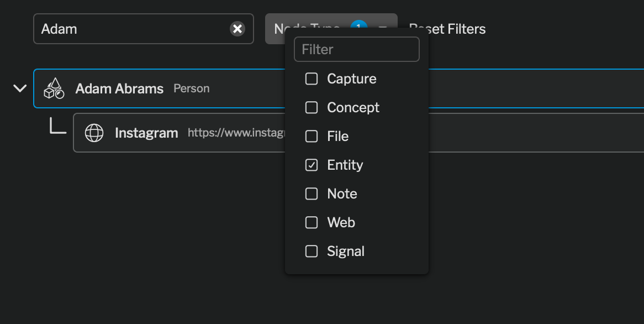The width and height of the screenshot is (644, 324).
Task: Click the Concept option label
Action: click(353, 108)
